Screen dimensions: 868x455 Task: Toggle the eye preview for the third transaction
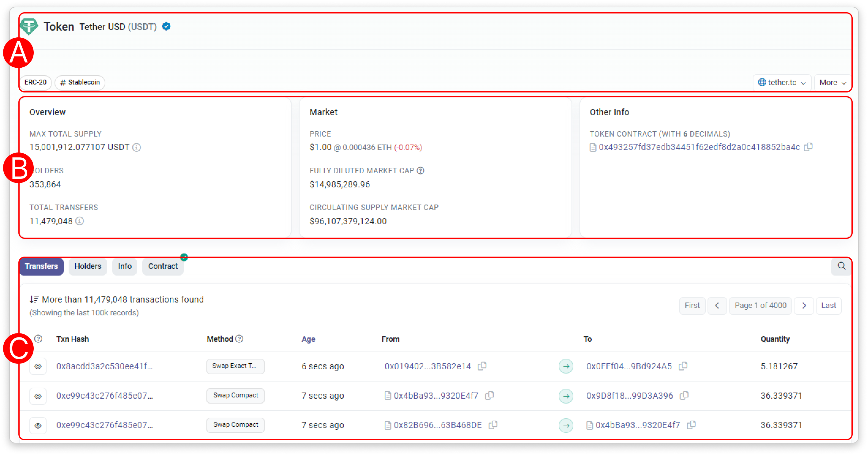coord(38,425)
